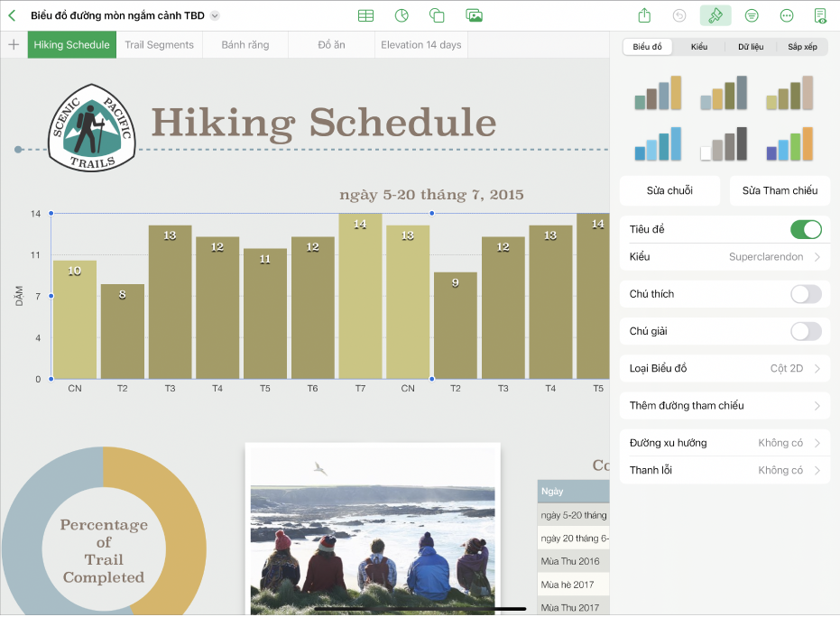Choose the teal-brown-gold chart style
This screenshot has width=840, height=617.
click(x=658, y=93)
